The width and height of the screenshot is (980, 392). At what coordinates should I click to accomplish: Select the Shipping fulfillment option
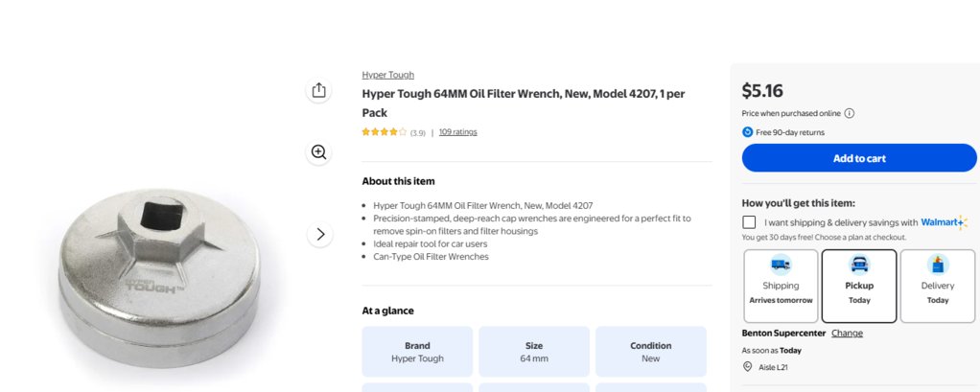[781, 286]
